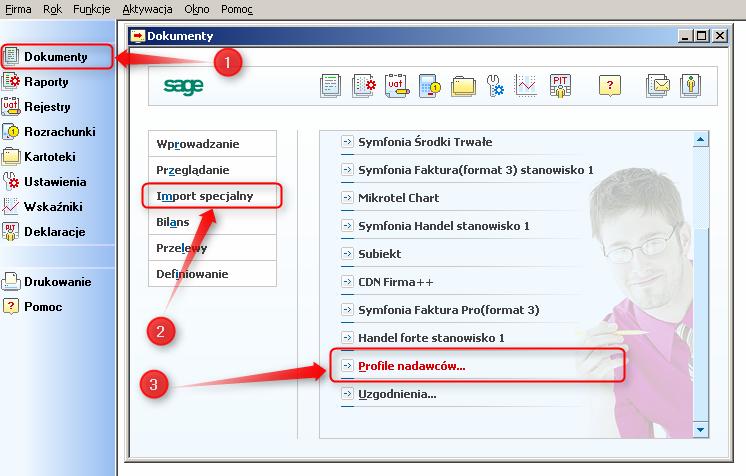The image size is (746, 476).
Task: Open the Okno menu
Action: 197,9
